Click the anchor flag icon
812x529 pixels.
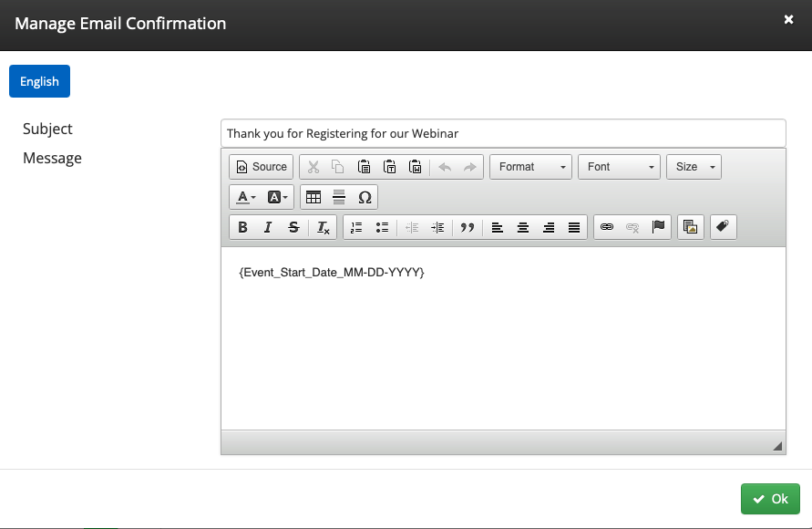(658, 228)
